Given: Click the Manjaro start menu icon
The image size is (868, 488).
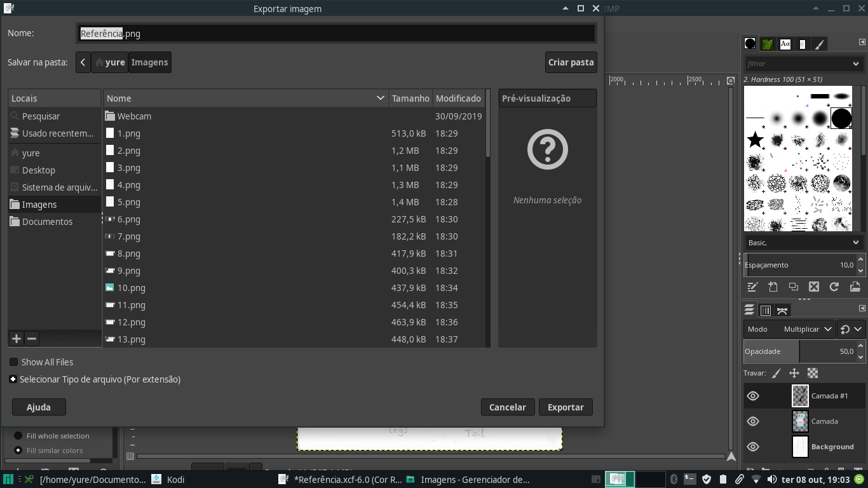Looking at the screenshot, I should [x=8, y=479].
